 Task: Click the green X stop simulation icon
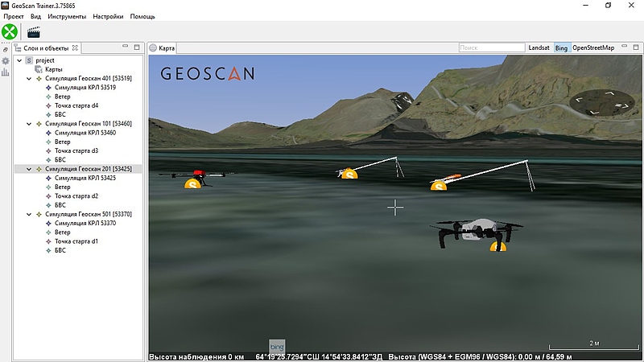click(x=10, y=31)
